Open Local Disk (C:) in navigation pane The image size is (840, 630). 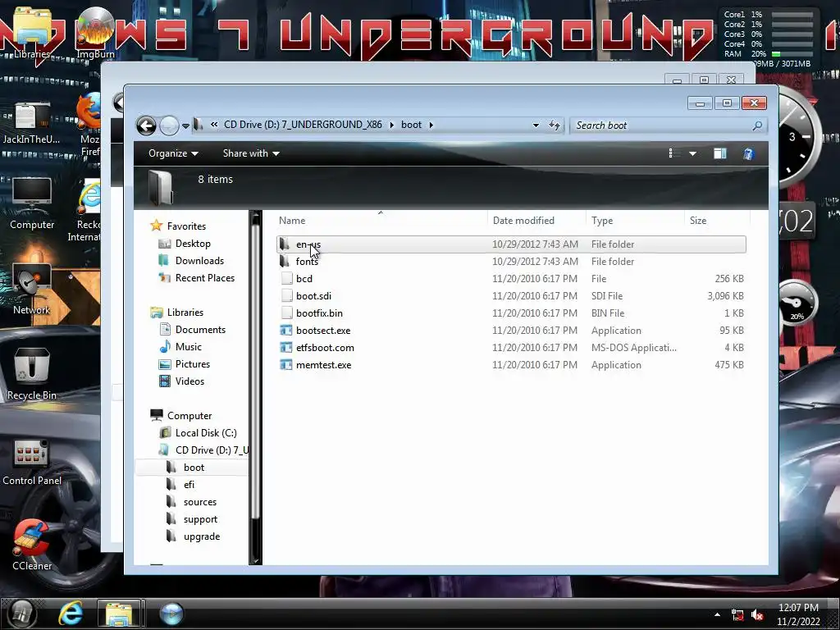[x=206, y=433]
